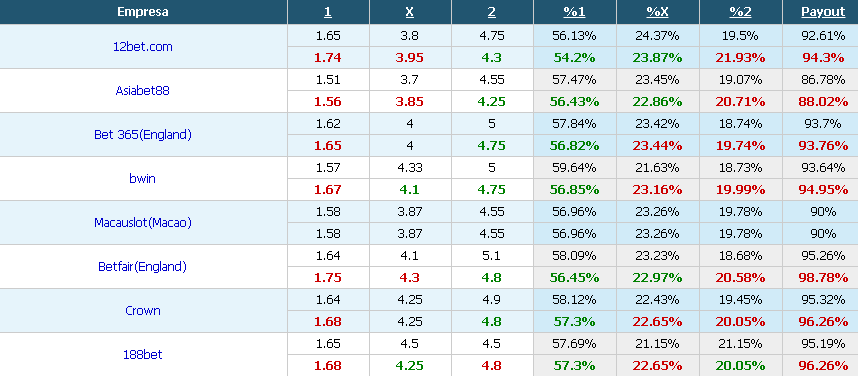Image resolution: width=858 pixels, height=376 pixels.
Task: Open the Betfair(England) link
Action: 142,267
